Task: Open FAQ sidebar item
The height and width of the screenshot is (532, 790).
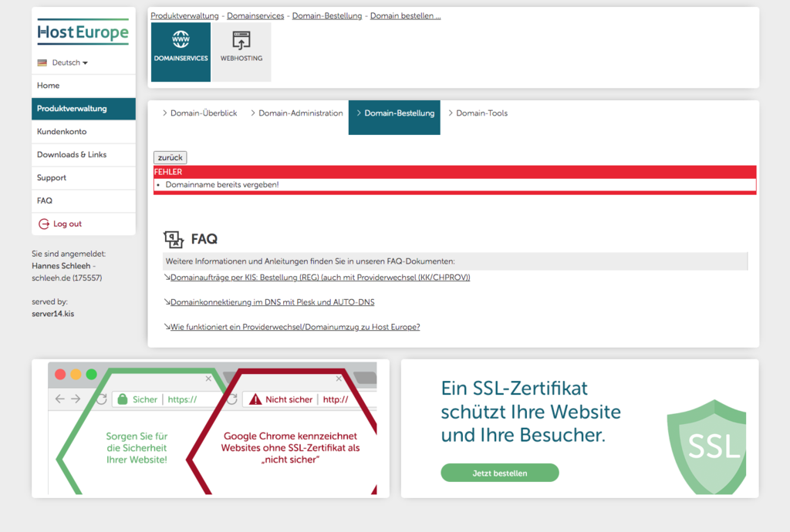Action: click(83, 200)
